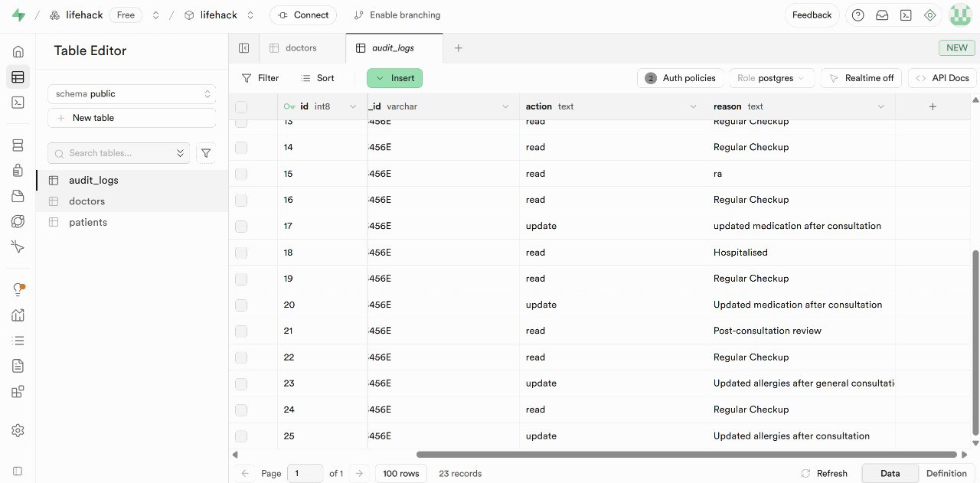Image resolution: width=980 pixels, height=483 pixels.
Task: Open Auth policies button
Action: [x=680, y=78]
